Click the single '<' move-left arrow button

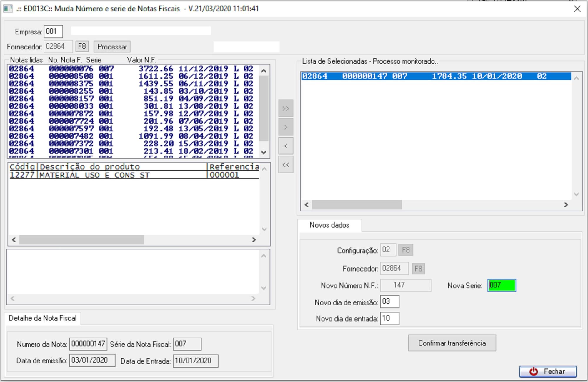[x=286, y=146]
